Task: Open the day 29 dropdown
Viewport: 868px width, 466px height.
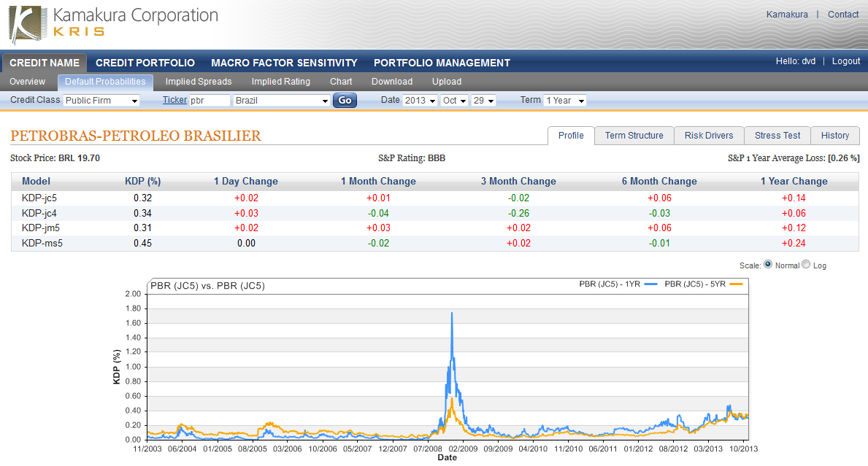Action: (483, 101)
